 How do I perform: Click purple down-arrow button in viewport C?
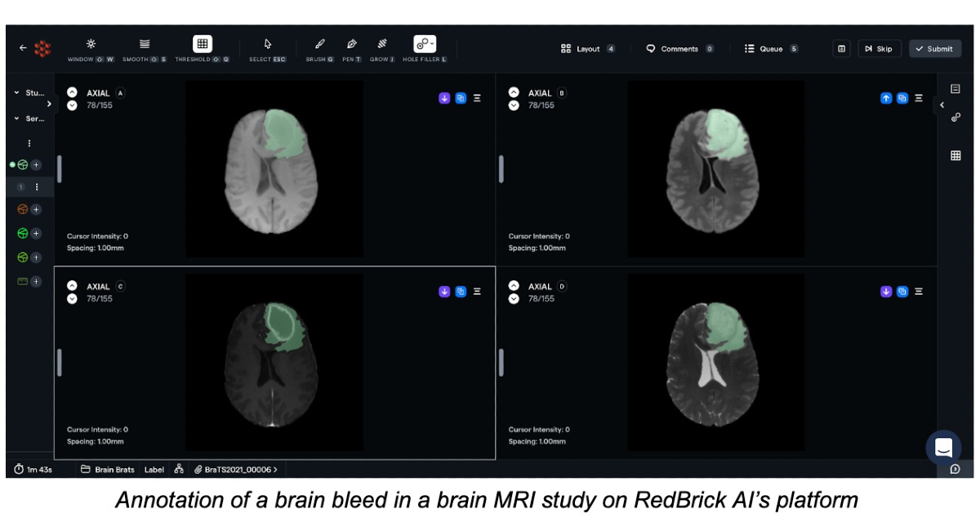tap(444, 292)
